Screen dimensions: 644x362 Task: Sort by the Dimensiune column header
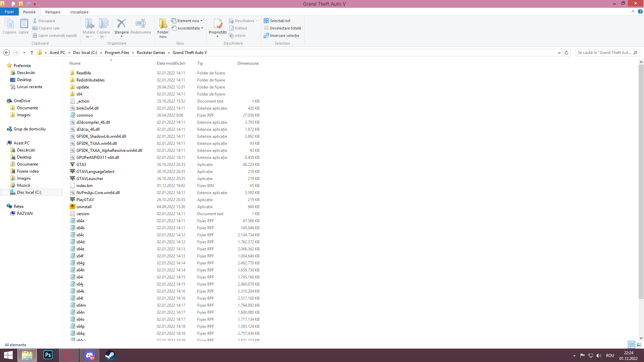pyautogui.click(x=248, y=63)
